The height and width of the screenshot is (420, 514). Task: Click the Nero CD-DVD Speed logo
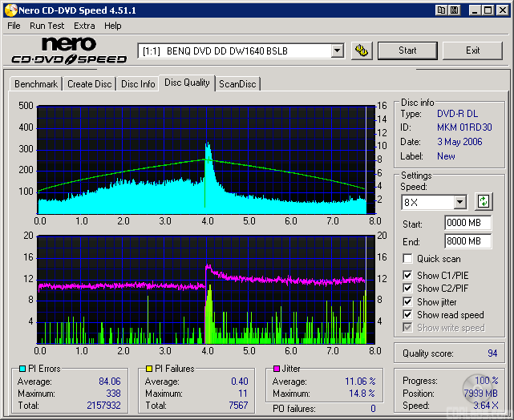pos(69,50)
